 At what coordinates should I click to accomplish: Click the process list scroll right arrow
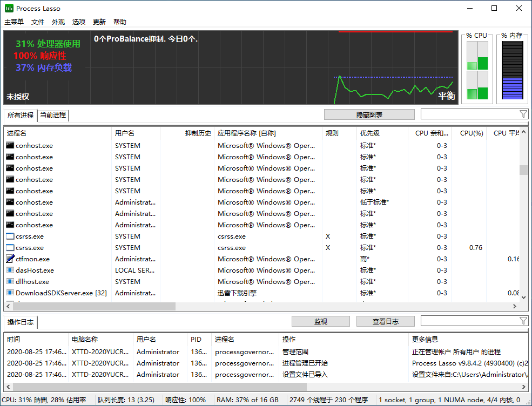tap(515, 306)
